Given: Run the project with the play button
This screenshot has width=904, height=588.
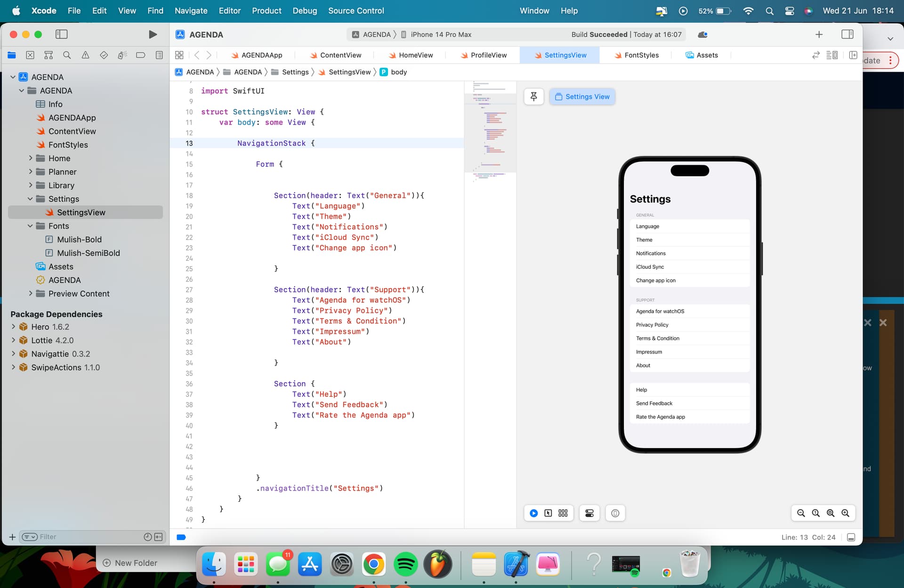Looking at the screenshot, I should [153, 34].
